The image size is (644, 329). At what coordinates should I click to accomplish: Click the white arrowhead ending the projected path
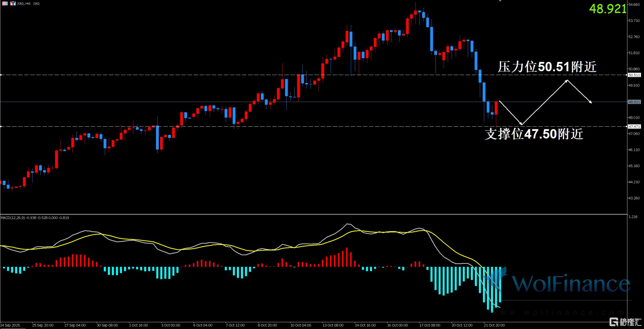[591, 103]
